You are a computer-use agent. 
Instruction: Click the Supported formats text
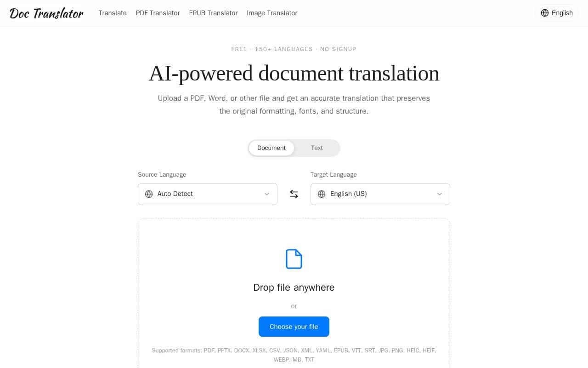click(x=294, y=355)
